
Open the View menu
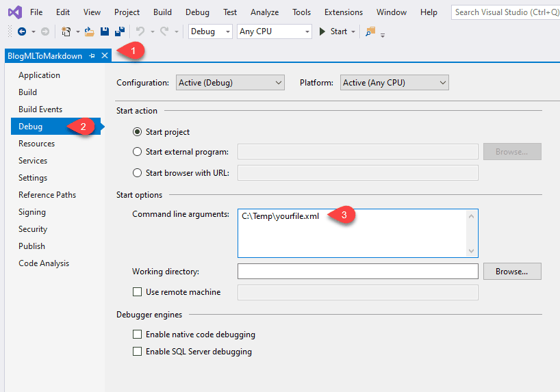pyautogui.click(x=92, y=12)
